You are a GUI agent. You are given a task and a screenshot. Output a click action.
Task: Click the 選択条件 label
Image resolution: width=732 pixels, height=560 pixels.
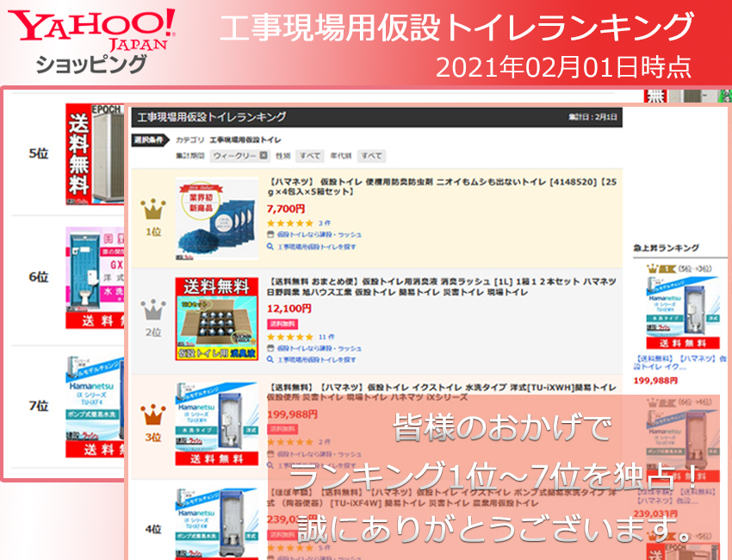click(149, 140)
